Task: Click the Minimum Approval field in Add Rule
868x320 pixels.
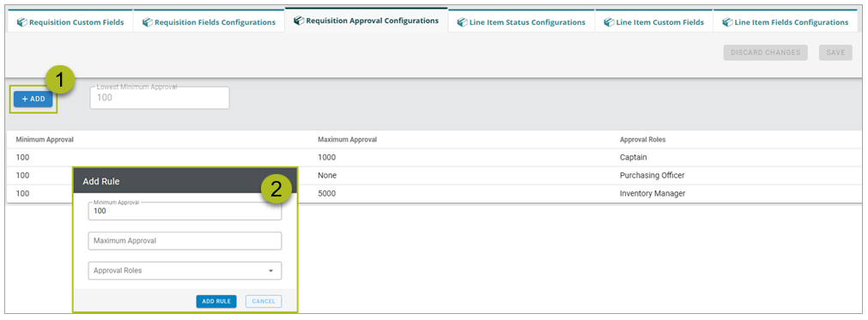Action: point(185,210)
